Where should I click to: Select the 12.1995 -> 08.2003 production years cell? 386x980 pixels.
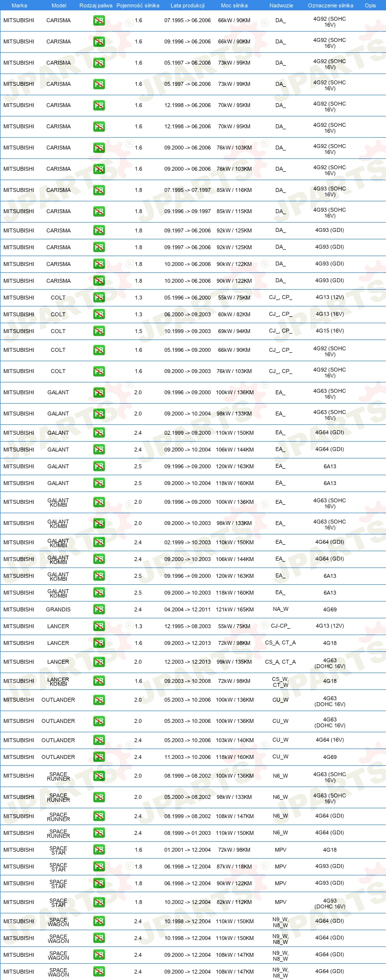pyautogui.click(x=188, y=626)
